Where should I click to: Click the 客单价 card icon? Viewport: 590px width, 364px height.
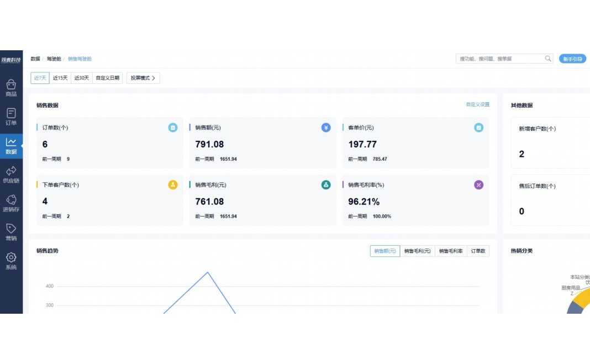(478, 128)
